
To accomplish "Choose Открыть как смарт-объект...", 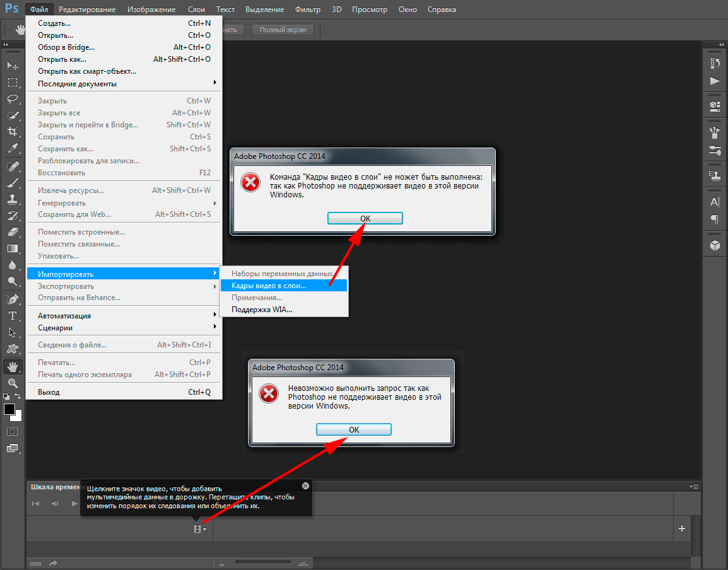I will 123,71.
